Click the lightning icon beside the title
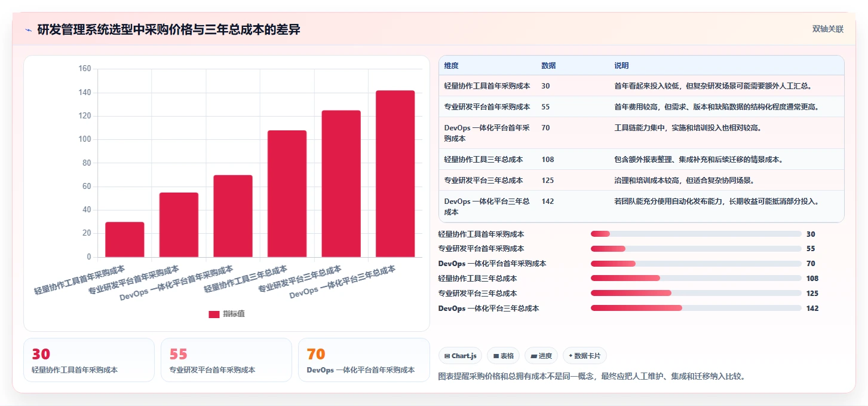 click(28, 30)
